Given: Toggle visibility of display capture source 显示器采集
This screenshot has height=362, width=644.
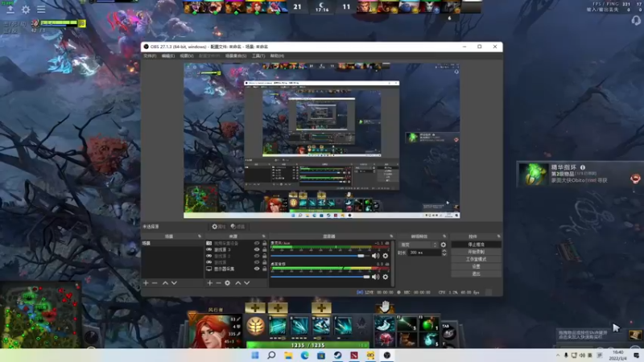Looking at the screenshot, I should pyautogui.click(x=257, y=269).
